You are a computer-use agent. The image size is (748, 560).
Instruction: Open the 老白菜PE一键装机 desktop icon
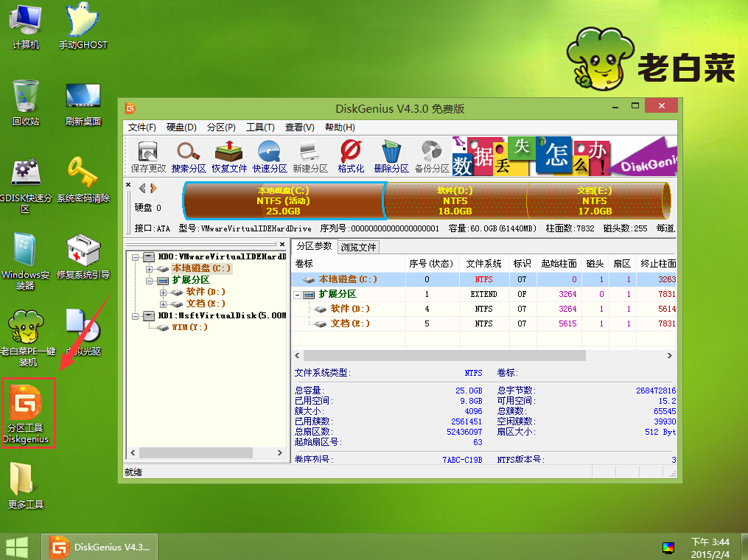(x=27, y=338)
